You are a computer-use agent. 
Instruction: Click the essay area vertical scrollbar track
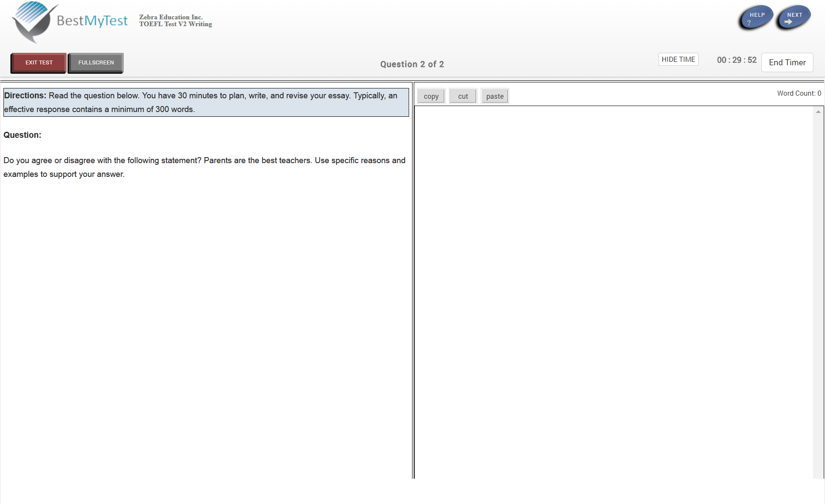pos(818,296)
